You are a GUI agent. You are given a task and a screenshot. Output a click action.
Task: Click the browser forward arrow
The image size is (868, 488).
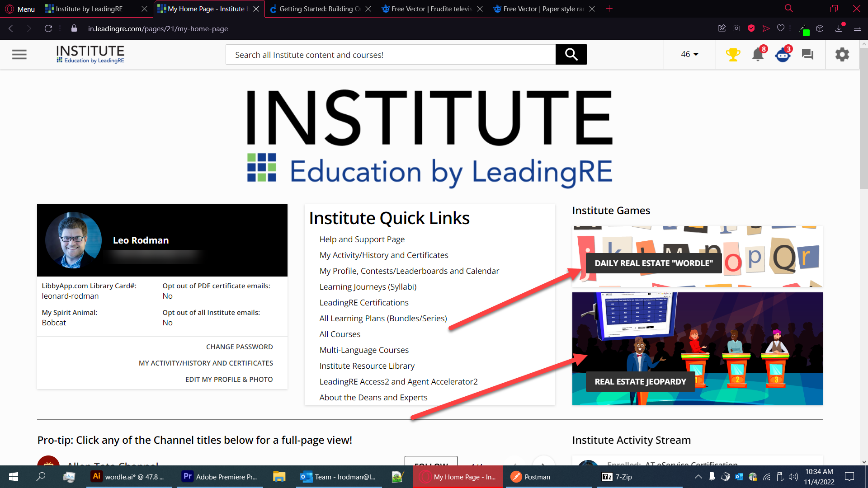point(29,28)
